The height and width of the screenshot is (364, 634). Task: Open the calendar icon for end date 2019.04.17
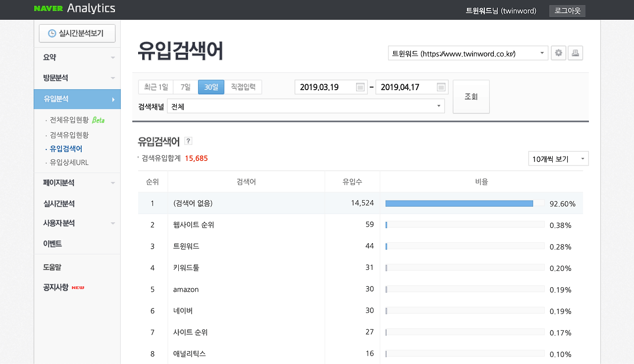(440, 87)
